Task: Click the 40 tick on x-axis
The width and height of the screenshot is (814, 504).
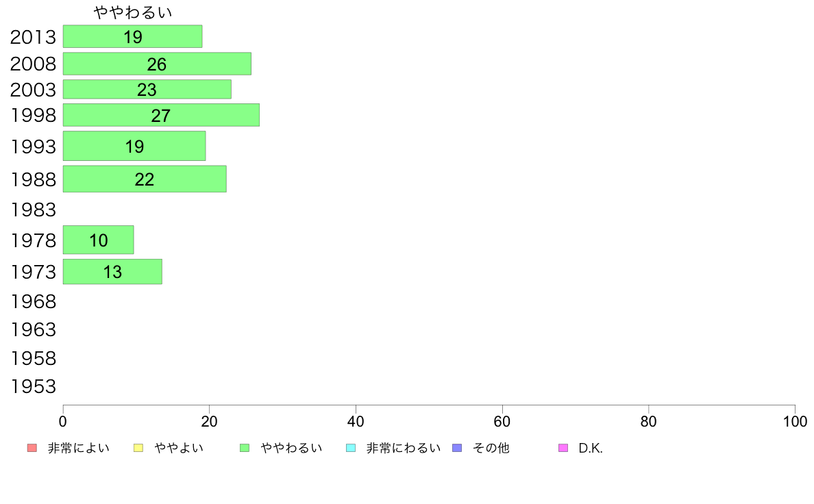Action: tap(356, 421)
